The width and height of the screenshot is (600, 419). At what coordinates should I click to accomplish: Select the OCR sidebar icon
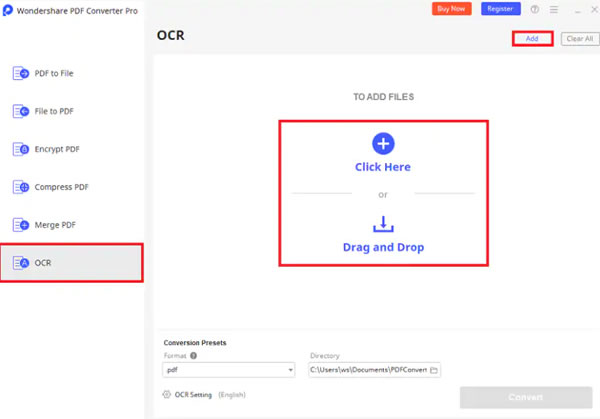21,263
